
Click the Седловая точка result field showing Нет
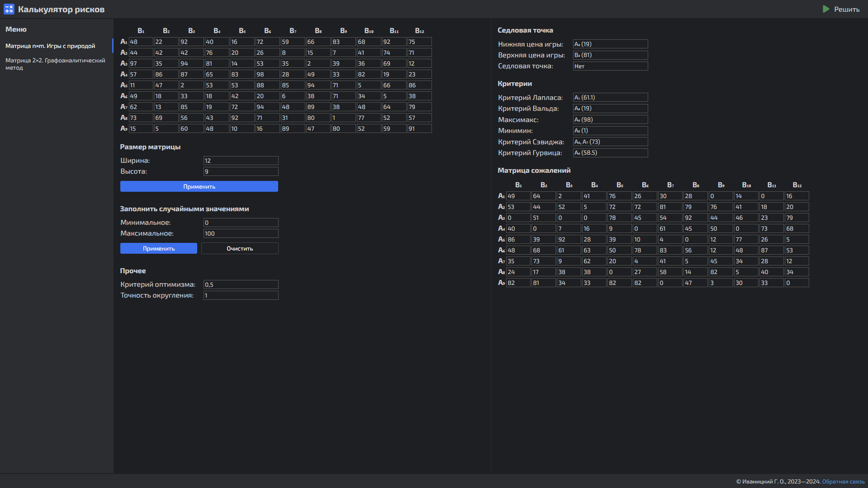(x=610, y=66)
